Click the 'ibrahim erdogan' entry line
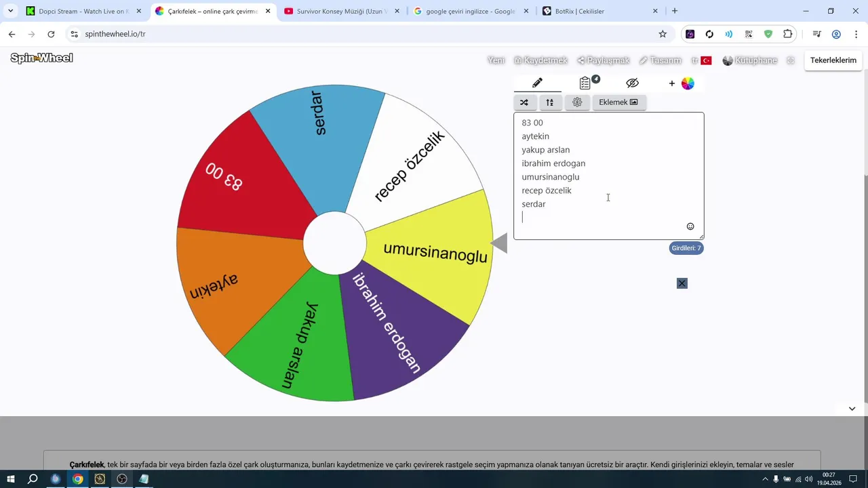Image resolution: width=868 pixels, height=488 pixels. tap(553, 163)
